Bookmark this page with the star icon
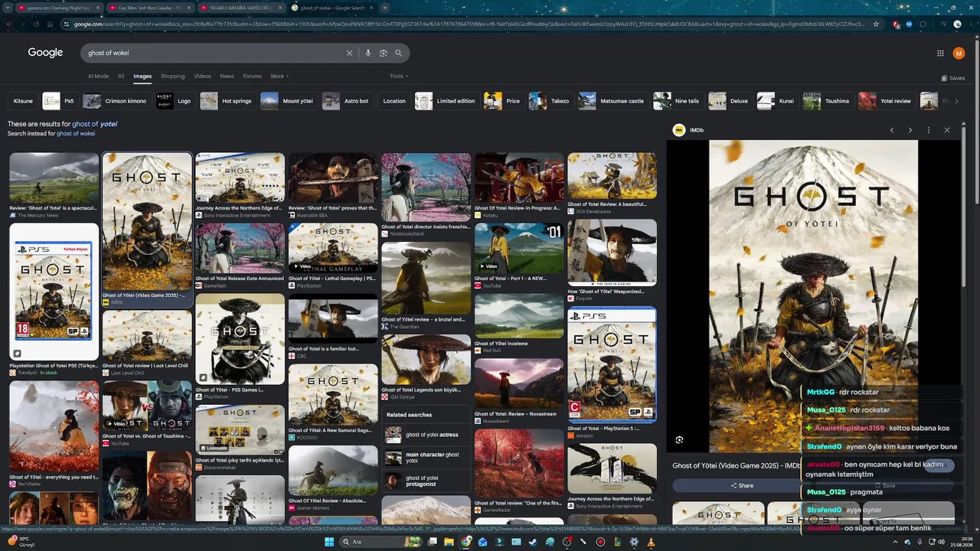The height and width of the screenshot is (551, 980). point(877,24)
